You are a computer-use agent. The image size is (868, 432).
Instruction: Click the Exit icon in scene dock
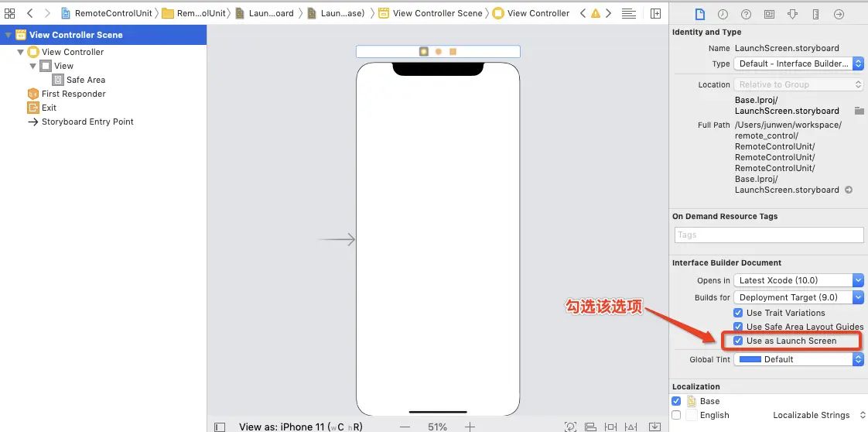tap(453, 52)
